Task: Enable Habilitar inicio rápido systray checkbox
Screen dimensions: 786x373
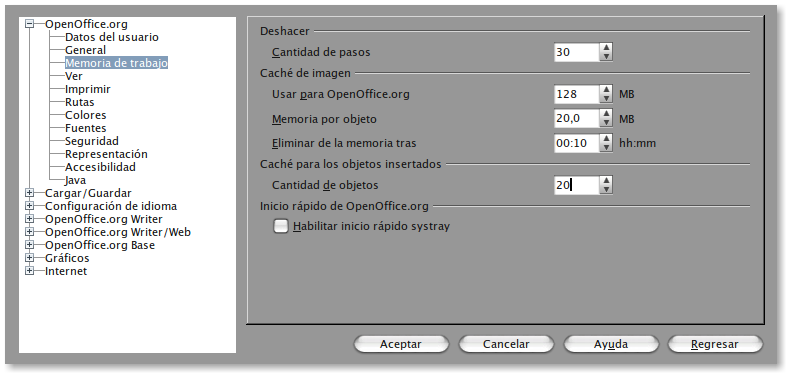Action: (x=281, y=227)
